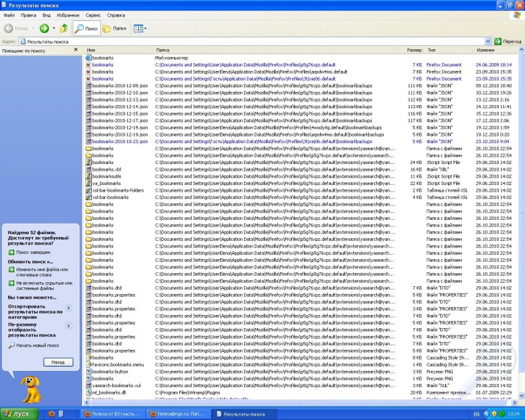Open the Папки folders pane

[114, 28]
